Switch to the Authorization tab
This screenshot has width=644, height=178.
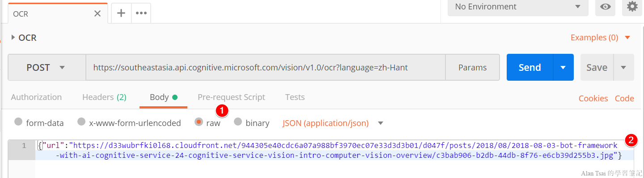coord(36,97)
